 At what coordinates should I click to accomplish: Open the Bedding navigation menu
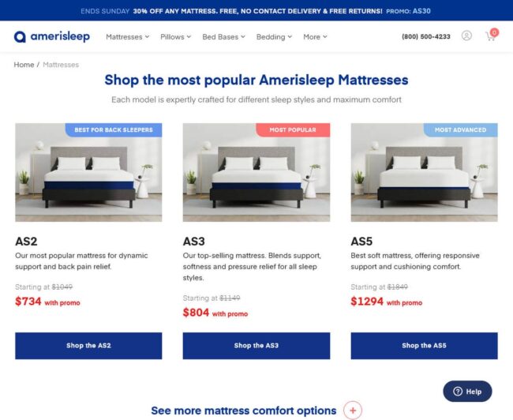pos(274,36)
